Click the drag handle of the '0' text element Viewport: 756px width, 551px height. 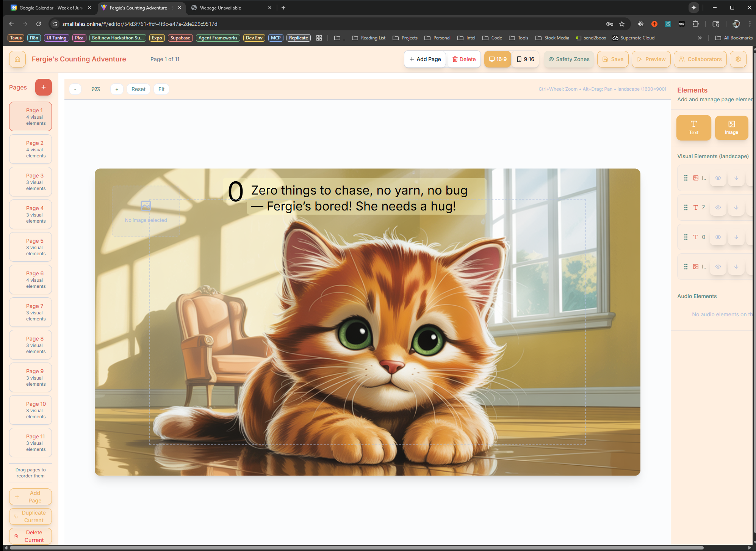[x=686, y=237]
